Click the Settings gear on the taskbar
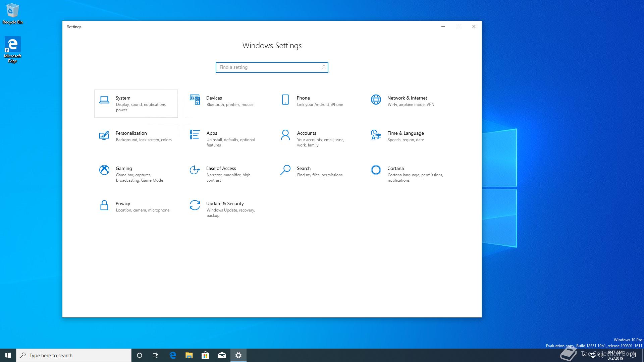 pyautogui.click(x=238, y=355)
